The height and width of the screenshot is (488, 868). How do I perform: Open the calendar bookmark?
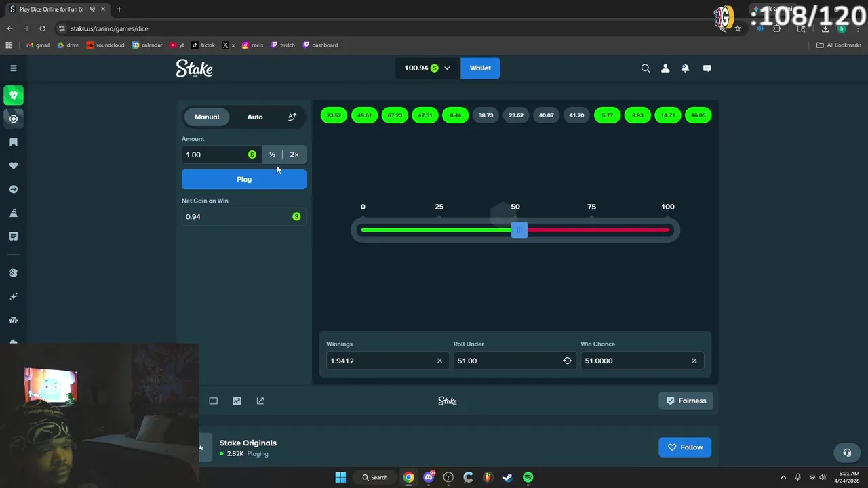[147, 45]
